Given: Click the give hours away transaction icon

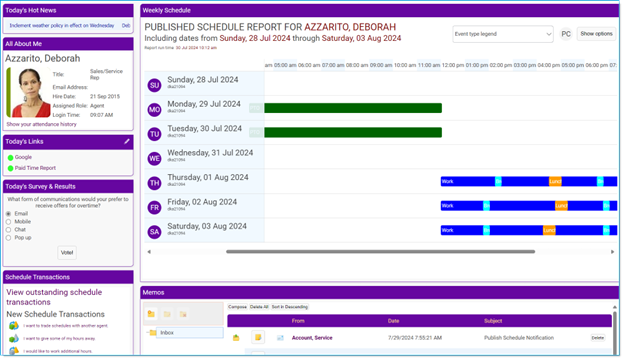Looking at the screenshot, I should click(14, 339).
